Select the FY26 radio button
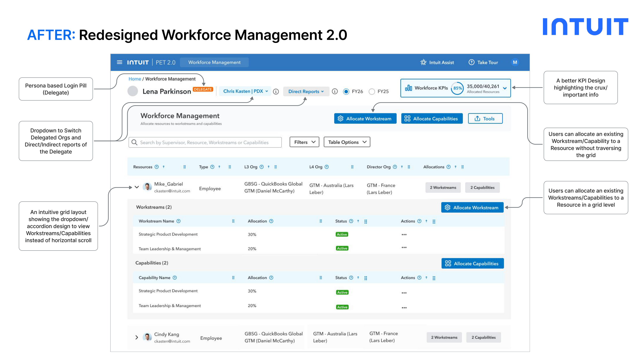The width and height of the screenshot is (644, 362). pos(346,91)
